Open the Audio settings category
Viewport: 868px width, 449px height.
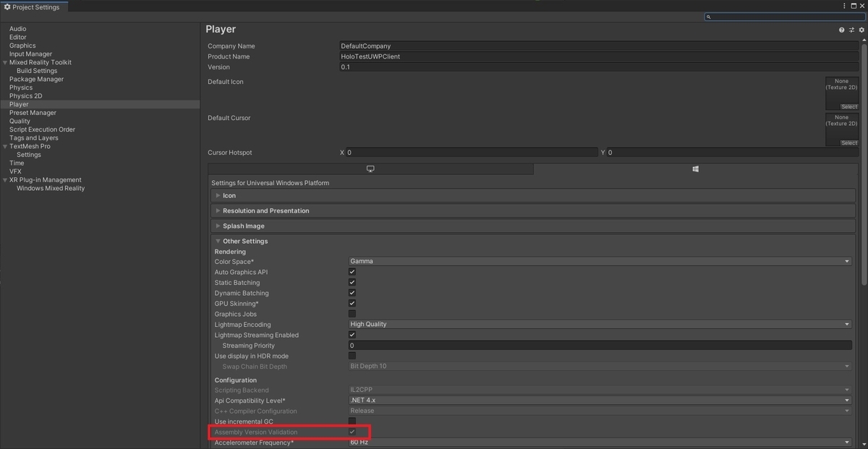[x=17, y=29]
